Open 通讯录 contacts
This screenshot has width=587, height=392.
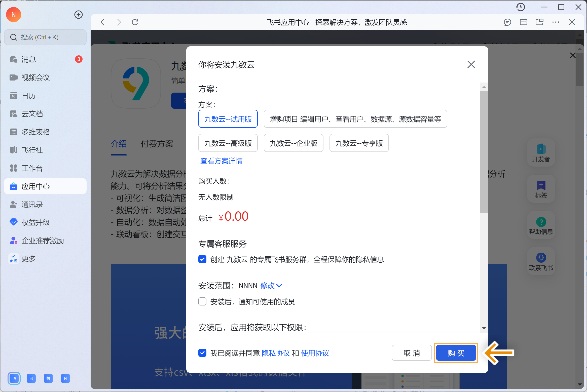coord(45,204)
